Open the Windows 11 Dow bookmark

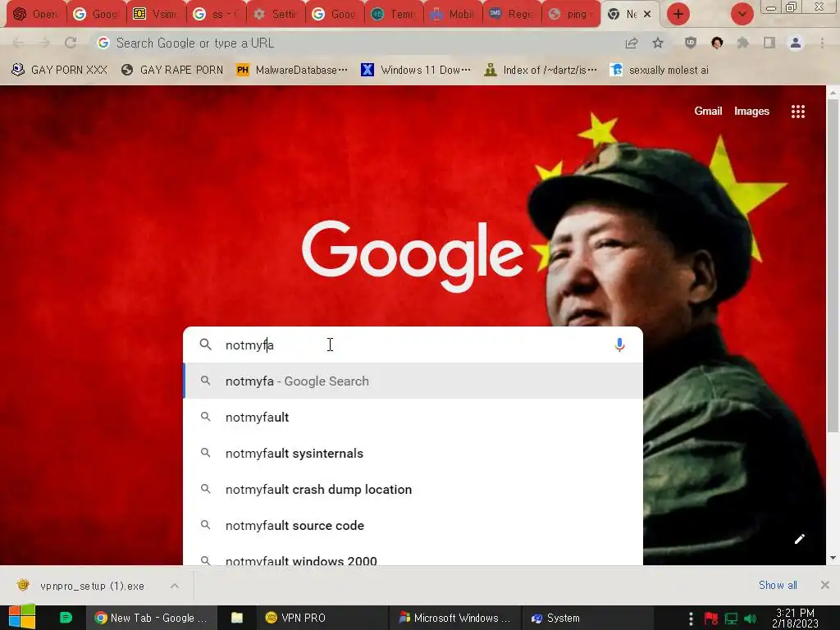416,71
